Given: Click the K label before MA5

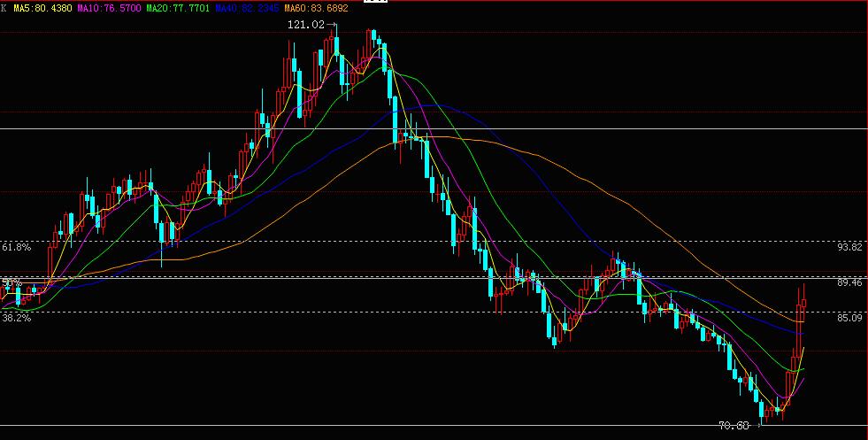Looking at the screenshot, I should click(4, 8).
